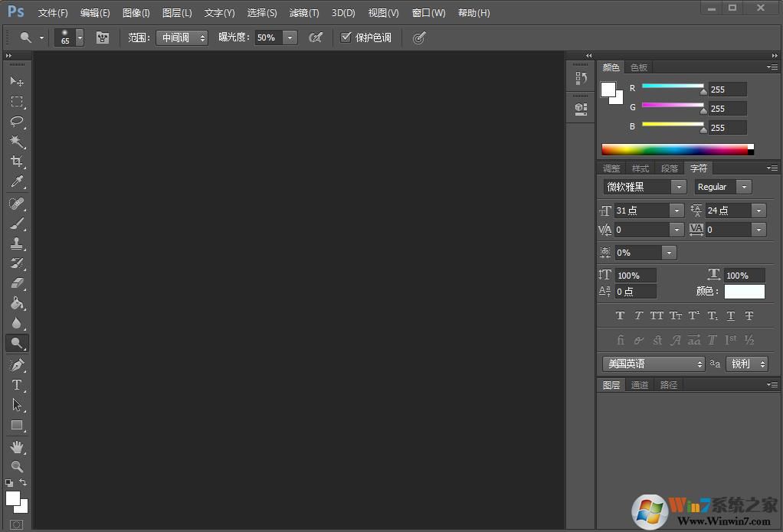Screen dimensions: 783x532
Task: Toggle airbrush mode in the options bar
Action: tap(315, 36)
